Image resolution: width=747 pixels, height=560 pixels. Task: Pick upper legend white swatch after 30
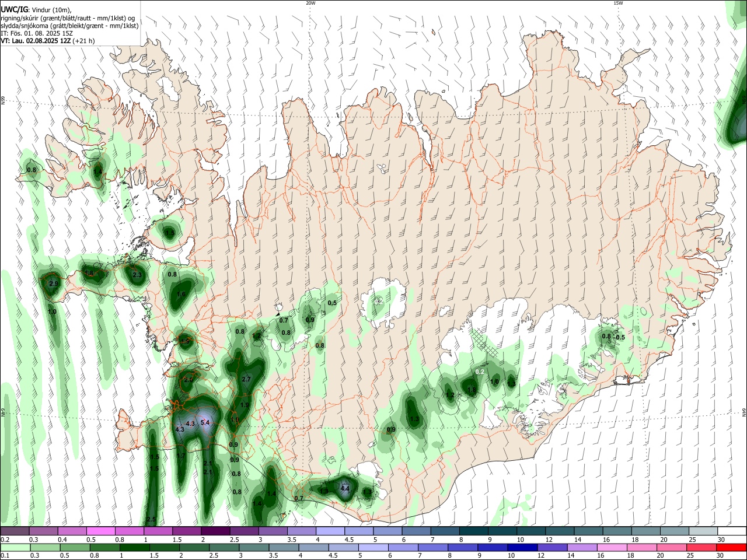pos(732,531)
